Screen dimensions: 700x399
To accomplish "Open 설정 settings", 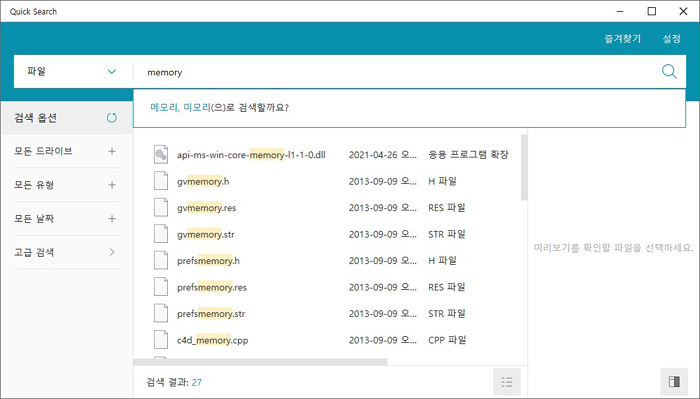I will 671,39.
